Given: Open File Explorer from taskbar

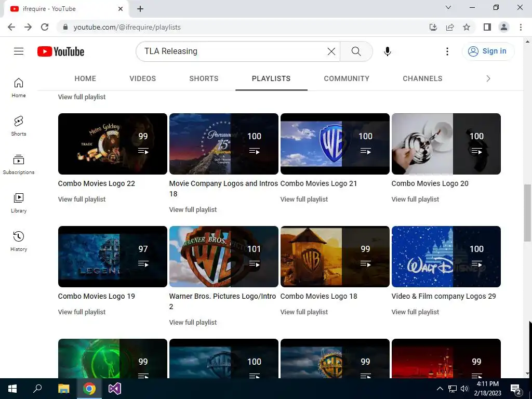Looking at the screenshot, I should (63, 389).
